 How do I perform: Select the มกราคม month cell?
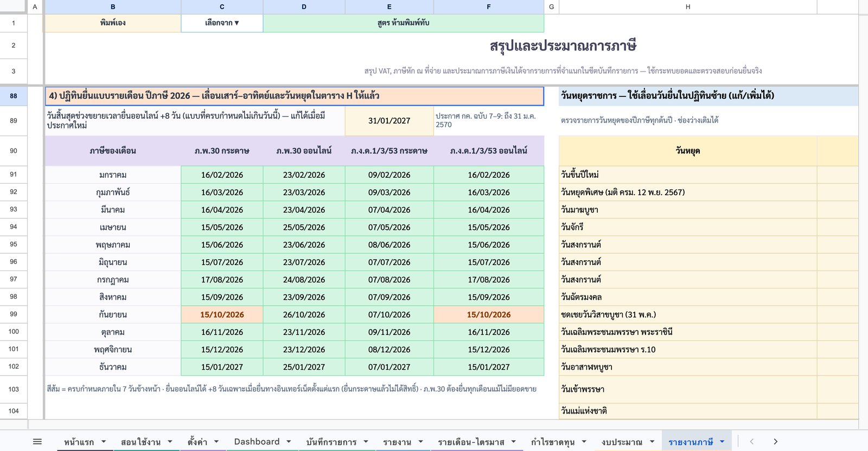pyautogui.click(x=113, y=175)
